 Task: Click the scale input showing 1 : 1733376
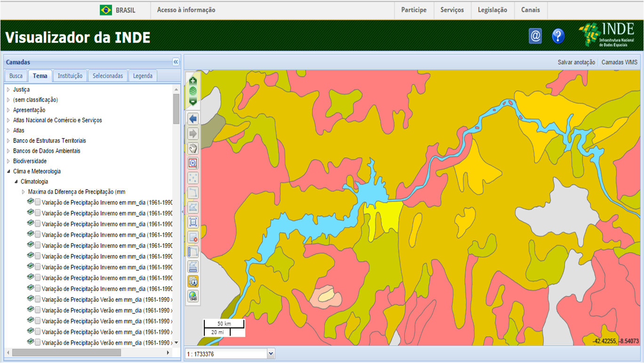pyautogui.click(x=226, y=354)
